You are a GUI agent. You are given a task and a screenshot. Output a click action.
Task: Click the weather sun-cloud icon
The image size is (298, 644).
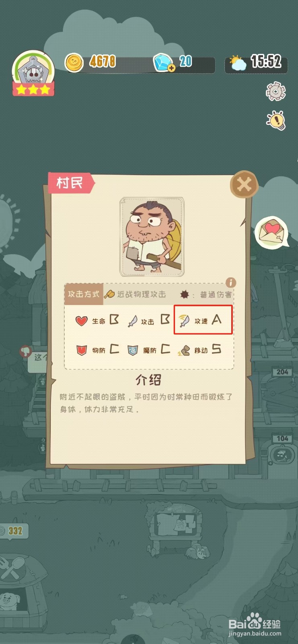[x=238, y=63]
